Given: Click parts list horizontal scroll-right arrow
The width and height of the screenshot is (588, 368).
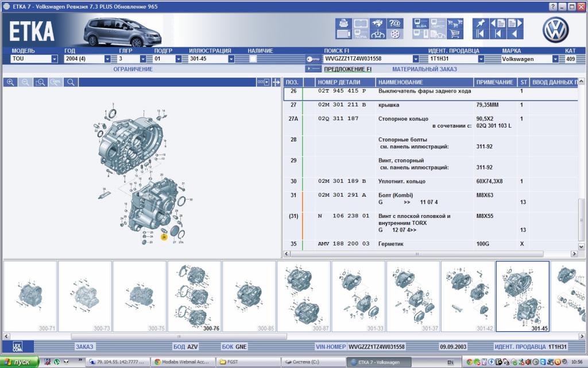Looking at the screenshot, I should (x=574, y=254).
